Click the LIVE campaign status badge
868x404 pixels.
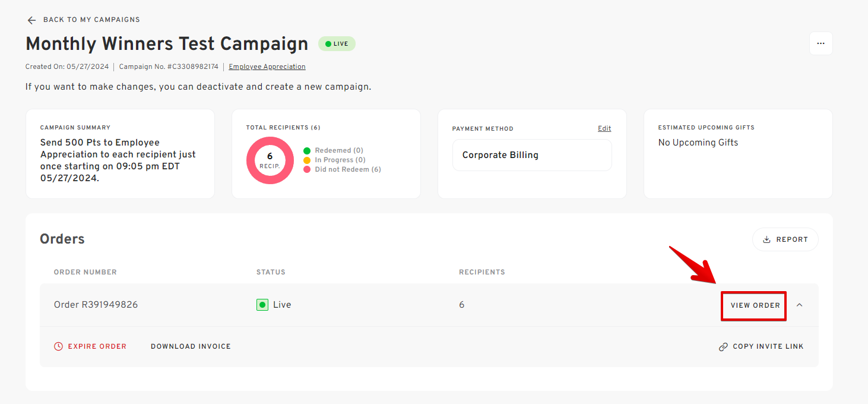tap(337, 44)
